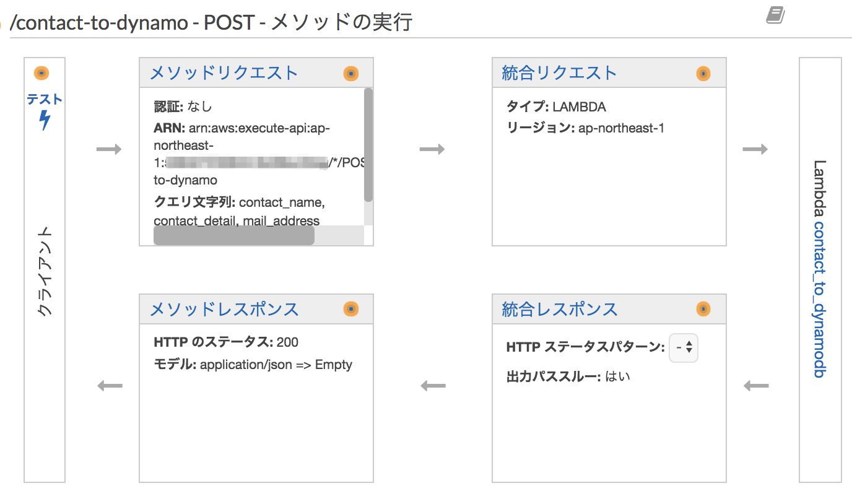Open 統合リクエスト settings link
This screenshot has width=852, height=504.
pyautogui.click(x=559, y=72)
